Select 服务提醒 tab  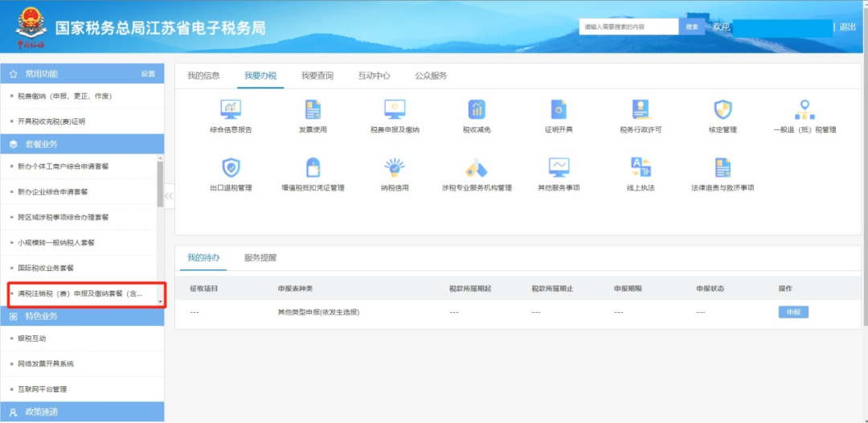click(x=260, y=257)
